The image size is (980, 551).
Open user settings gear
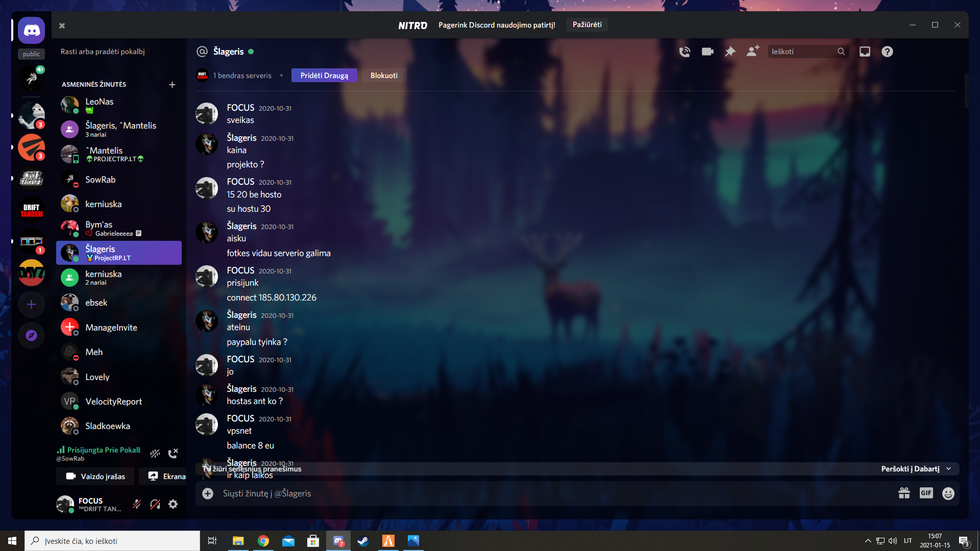pos(173,504)
